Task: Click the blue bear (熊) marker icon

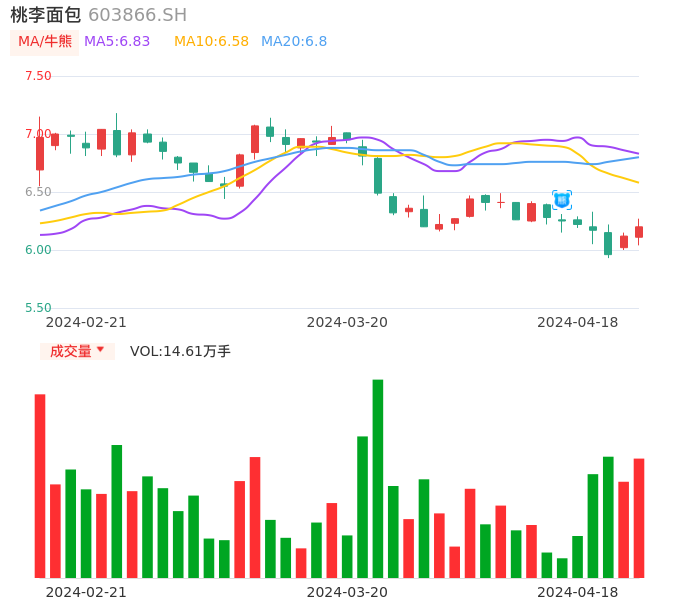Action: (x=562, y=200)
